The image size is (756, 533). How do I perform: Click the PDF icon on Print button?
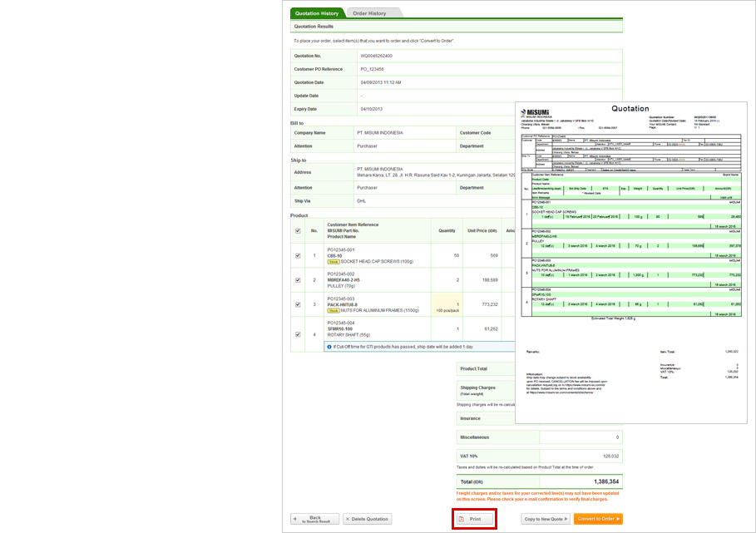[x=462, y=519]
